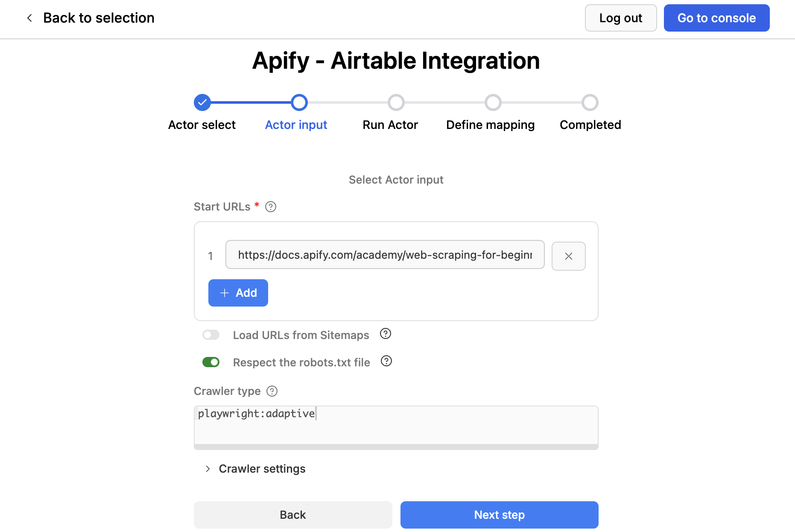Screen dimensions: 795x532
Task: Click the completed checkmark on Actor select step
Action: 202,102
